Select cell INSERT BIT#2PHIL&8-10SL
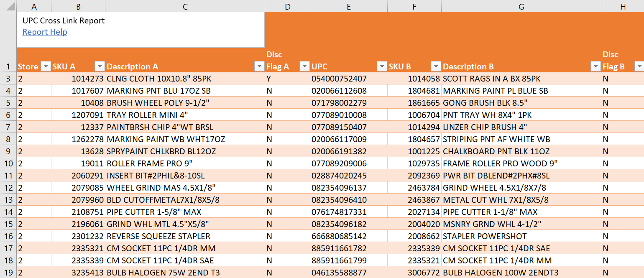 click(x=185, y=176)
